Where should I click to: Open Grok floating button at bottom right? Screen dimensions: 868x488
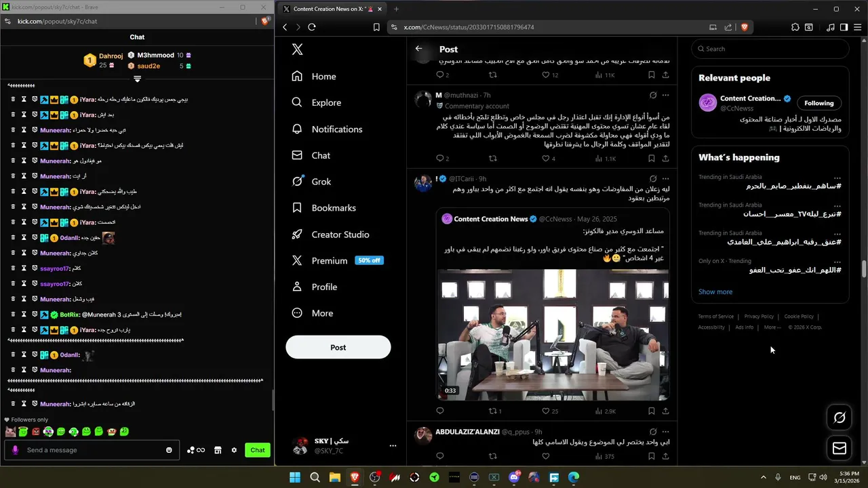[840, 418]
